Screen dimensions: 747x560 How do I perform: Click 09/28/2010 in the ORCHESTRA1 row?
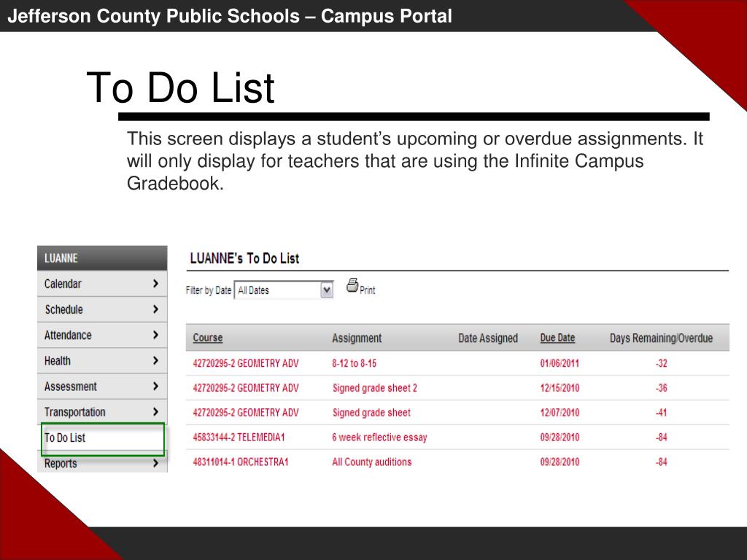pyautogui.click(x=560, y=462)
